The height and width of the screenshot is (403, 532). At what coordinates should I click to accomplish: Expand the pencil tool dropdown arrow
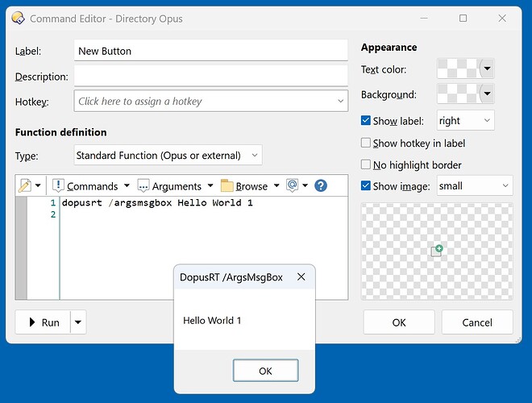[x=38, y=185]
